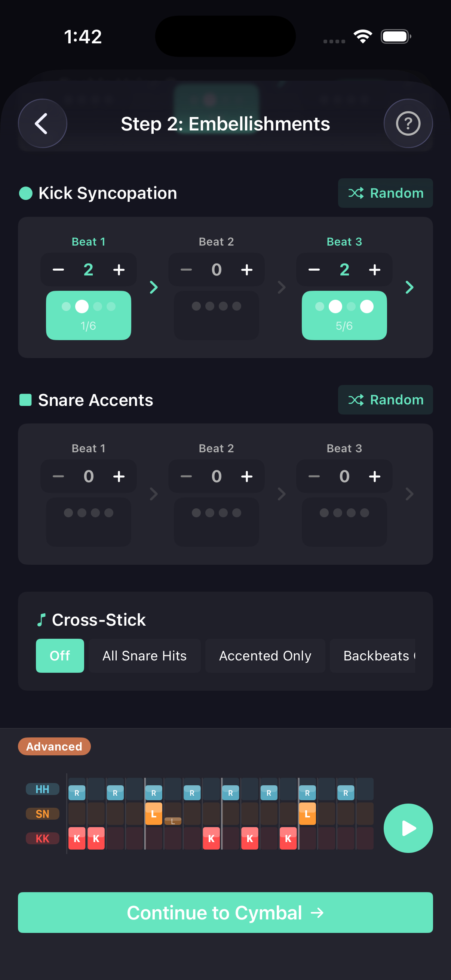Decrease Kick Syncopation Beat 3 with minus
This screenshot has width=451, height=980.
[x=314, y=270]
